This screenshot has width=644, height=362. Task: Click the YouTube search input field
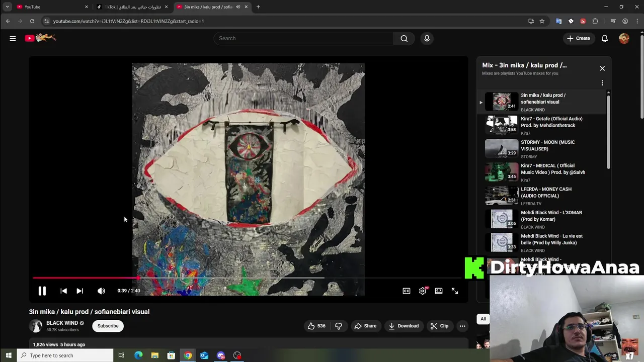click(x=304, y=38)
